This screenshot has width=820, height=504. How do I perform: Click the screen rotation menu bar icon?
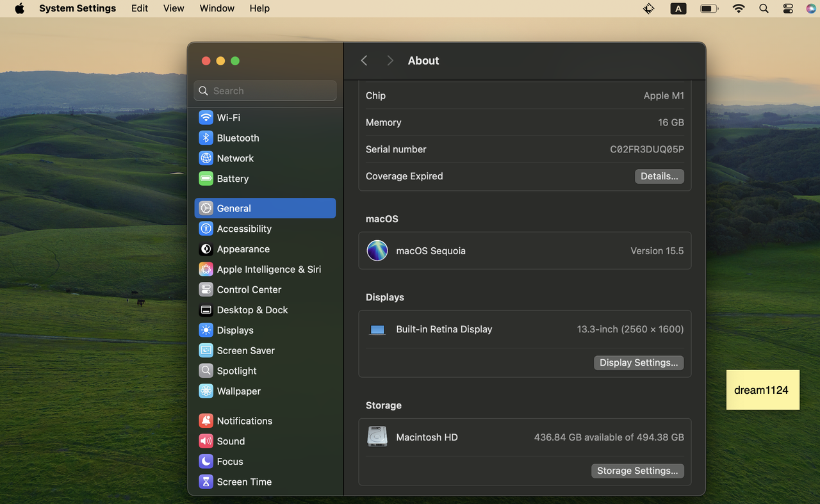[x=649, y=8]
